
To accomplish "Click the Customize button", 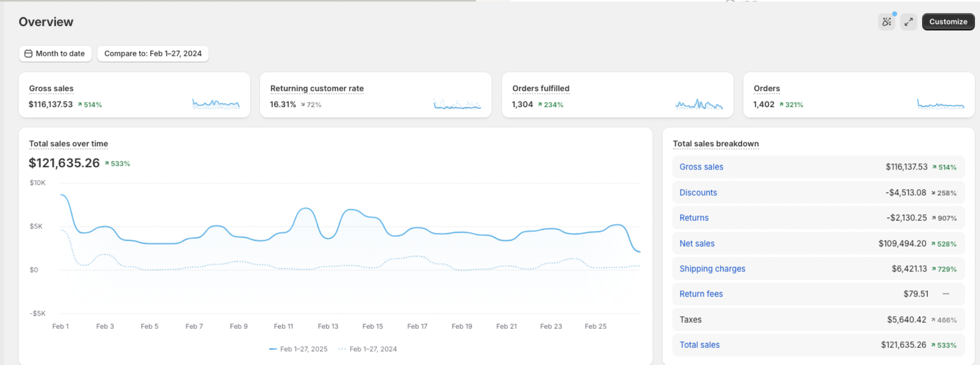I will pos(948,22).
